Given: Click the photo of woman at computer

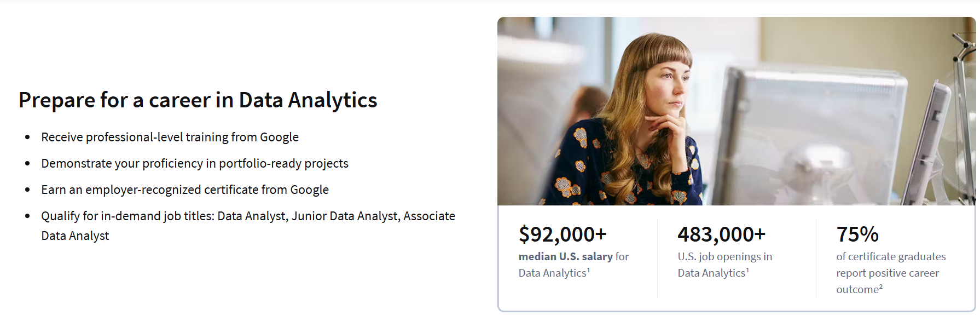Looking at the screenshot, I should pos(736,111).
